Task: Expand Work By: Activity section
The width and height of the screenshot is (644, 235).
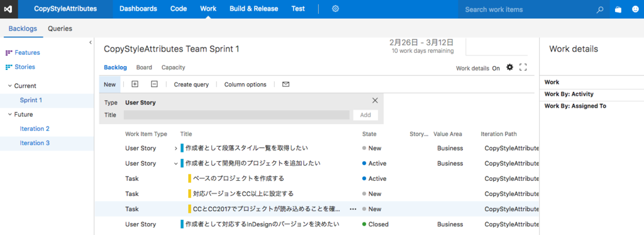Action: 569,95
